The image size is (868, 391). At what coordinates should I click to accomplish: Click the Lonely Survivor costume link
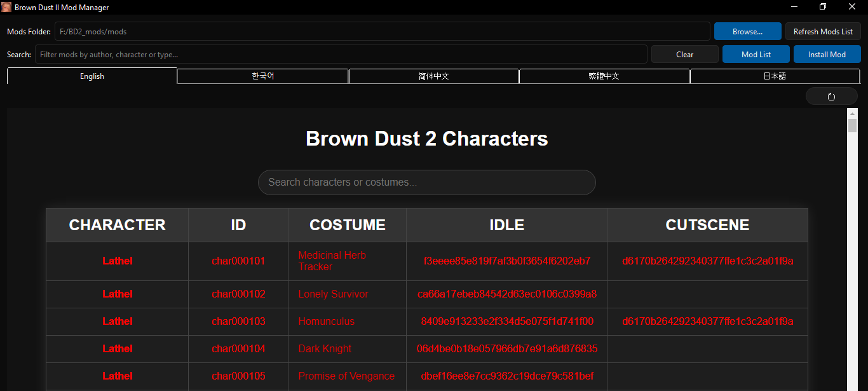[x=333, y=294]
